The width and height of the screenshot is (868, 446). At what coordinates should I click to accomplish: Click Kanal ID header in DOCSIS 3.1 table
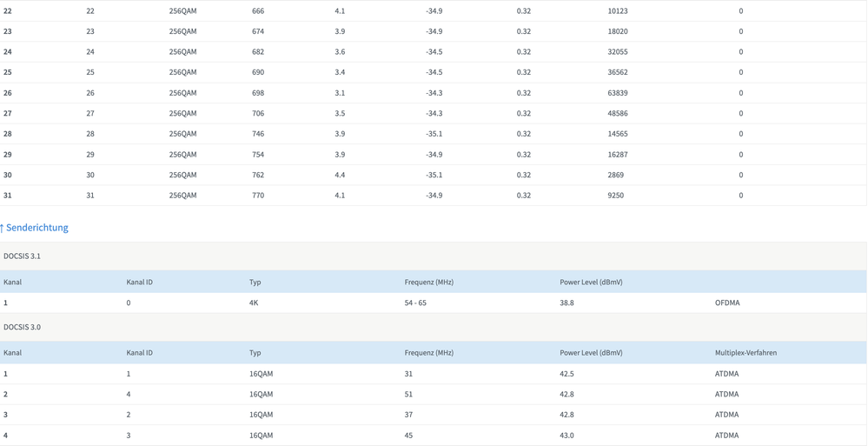tap(139, 283)
